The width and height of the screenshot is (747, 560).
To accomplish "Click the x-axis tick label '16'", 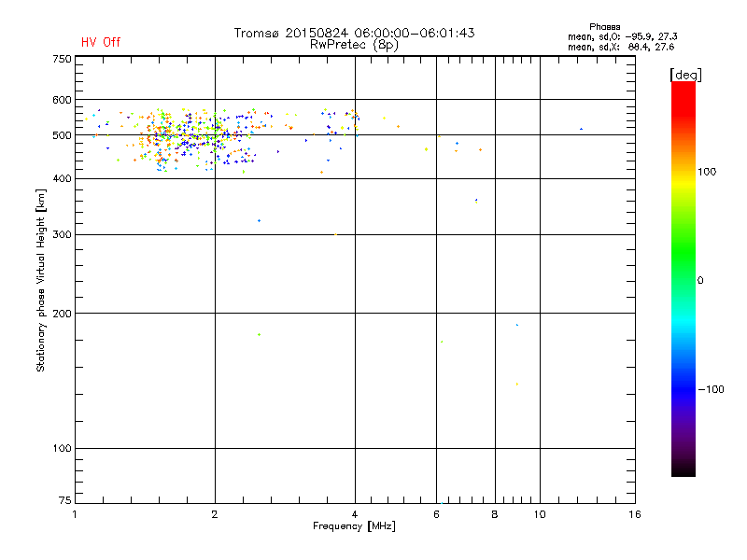I will (x=635, y=514).
